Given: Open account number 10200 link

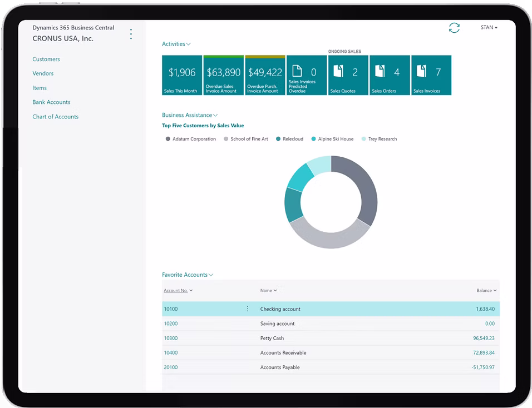Looking at the screenshot, I should [171, 324].
